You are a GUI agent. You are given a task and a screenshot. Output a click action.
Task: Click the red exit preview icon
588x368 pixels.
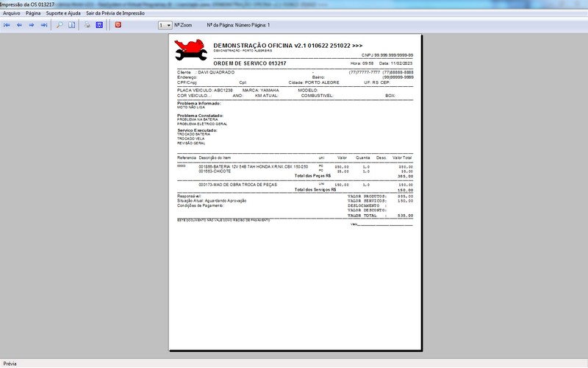point(118,25)
